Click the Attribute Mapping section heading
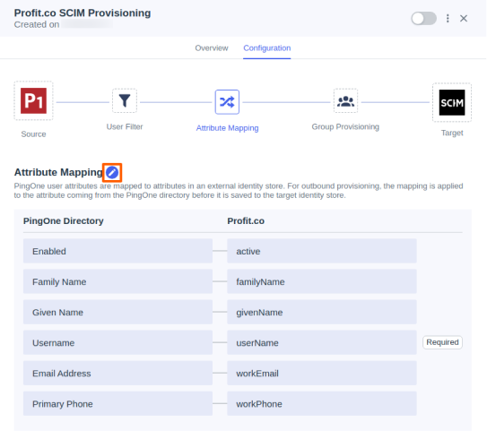487x448 pixels. click(58, 172)
